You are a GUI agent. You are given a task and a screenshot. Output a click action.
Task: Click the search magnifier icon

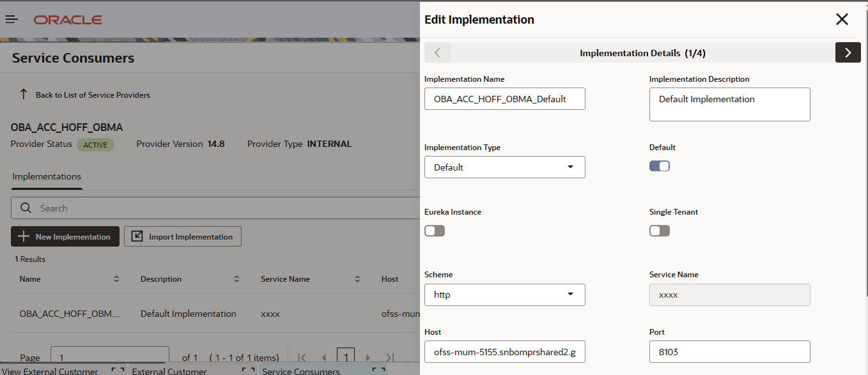(x=26, y=208)
